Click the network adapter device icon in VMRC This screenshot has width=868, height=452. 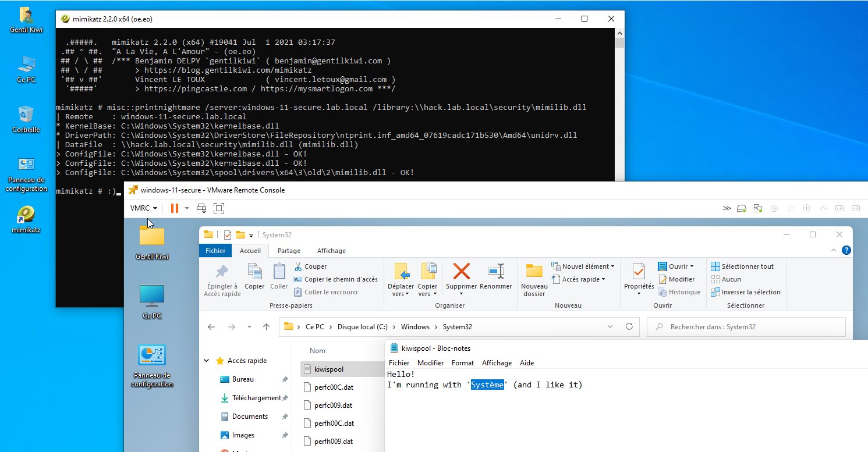pos(758,208)
